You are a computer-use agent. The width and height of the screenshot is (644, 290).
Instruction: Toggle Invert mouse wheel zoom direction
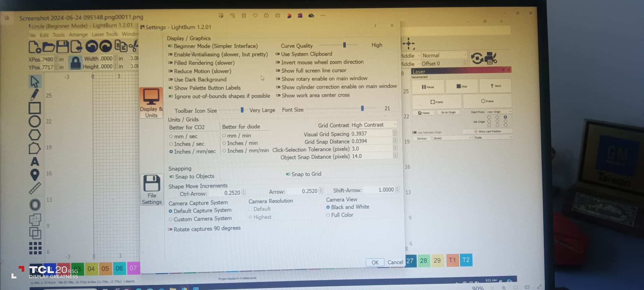pyautogui.click(x=278, y=62)
